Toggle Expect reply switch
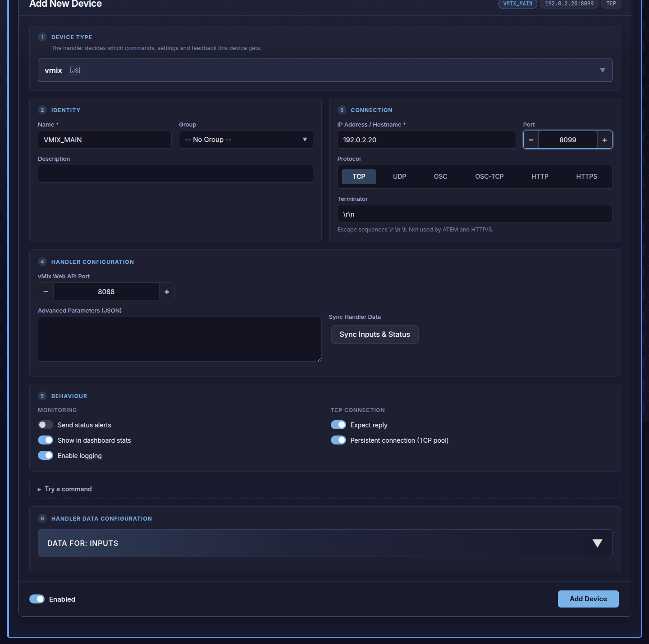 [338, 425]
